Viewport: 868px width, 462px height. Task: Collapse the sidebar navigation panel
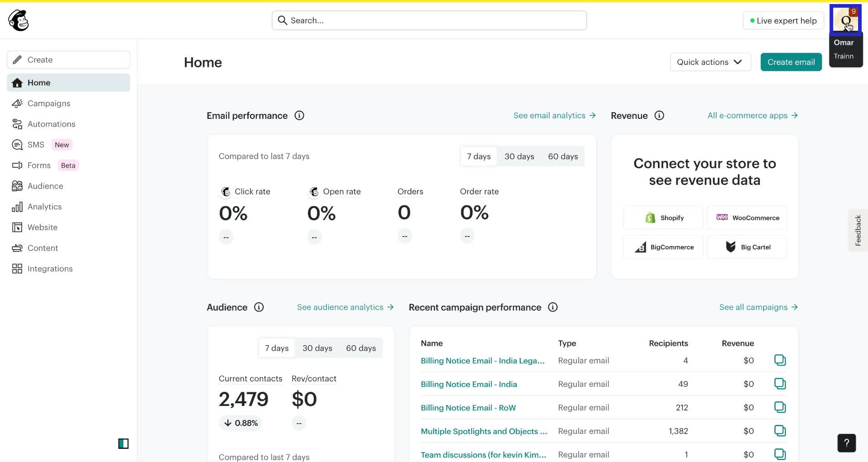(x=123, y=443)
